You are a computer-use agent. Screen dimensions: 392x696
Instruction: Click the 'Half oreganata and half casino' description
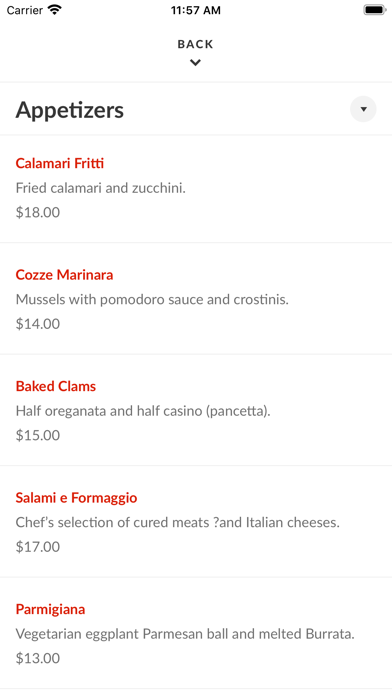point(143,411)
